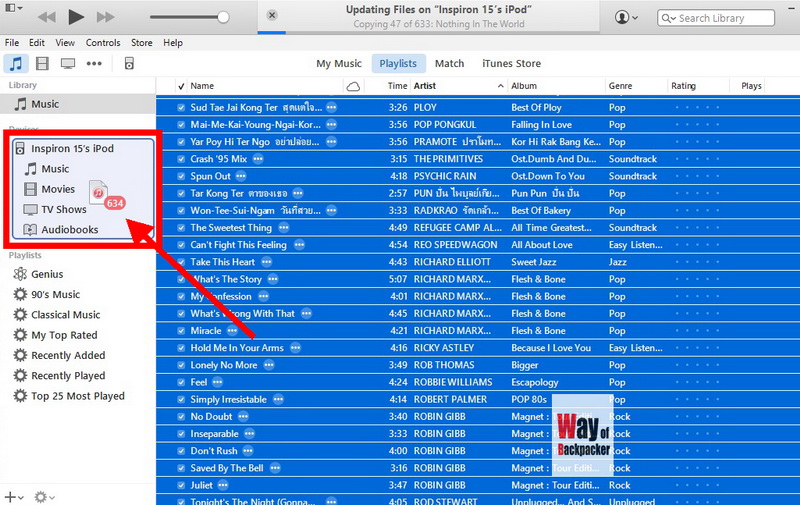Click the checkmark column header

(x=181, y=86)
